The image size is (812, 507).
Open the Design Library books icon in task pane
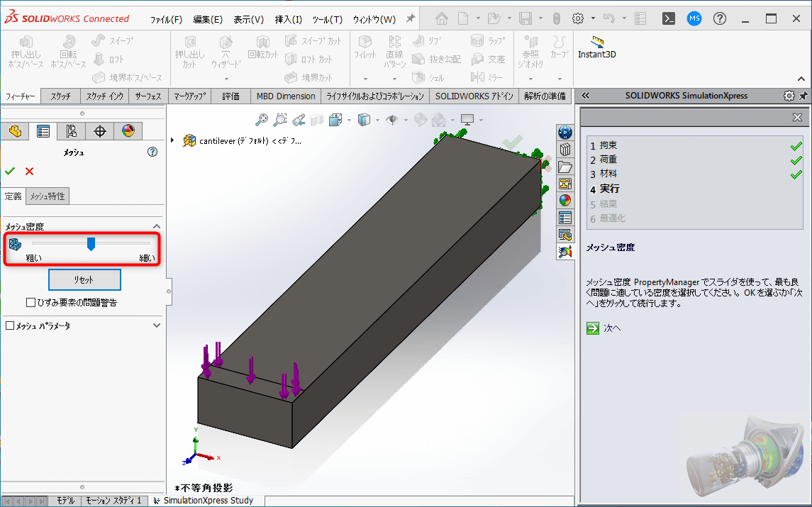(564, 149)
